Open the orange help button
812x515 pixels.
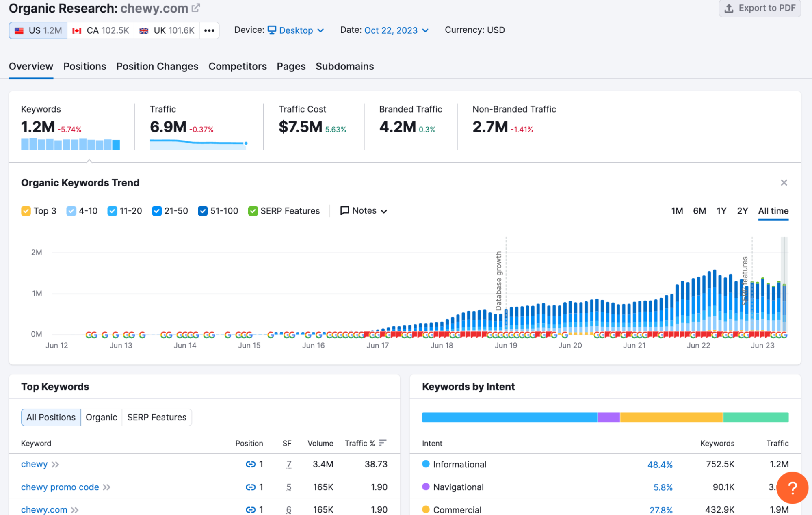click(792, 488)
